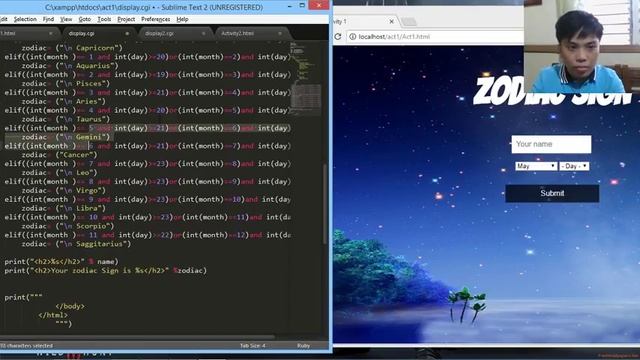The height and width of the screenshot is (360, 640).
Task: Close the browser Activity 1 tab
Action: 391,21
